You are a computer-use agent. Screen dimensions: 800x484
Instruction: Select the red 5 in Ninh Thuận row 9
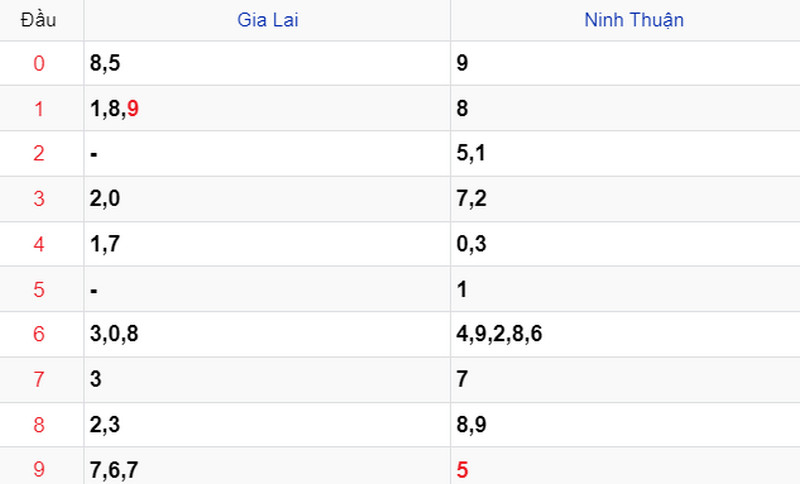click(462, 470)
